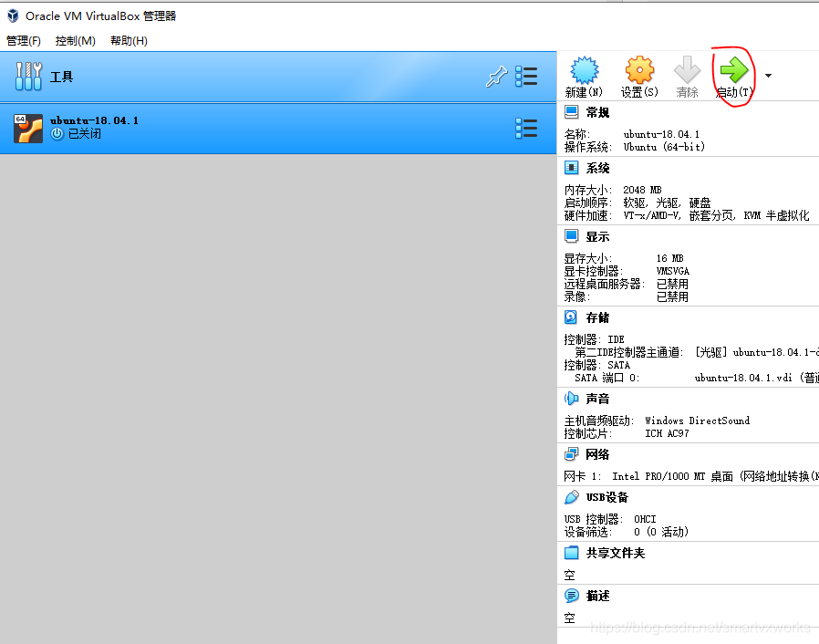
Task: Click the 录像 已禁用 value
Action: click(x=672, y=296)
